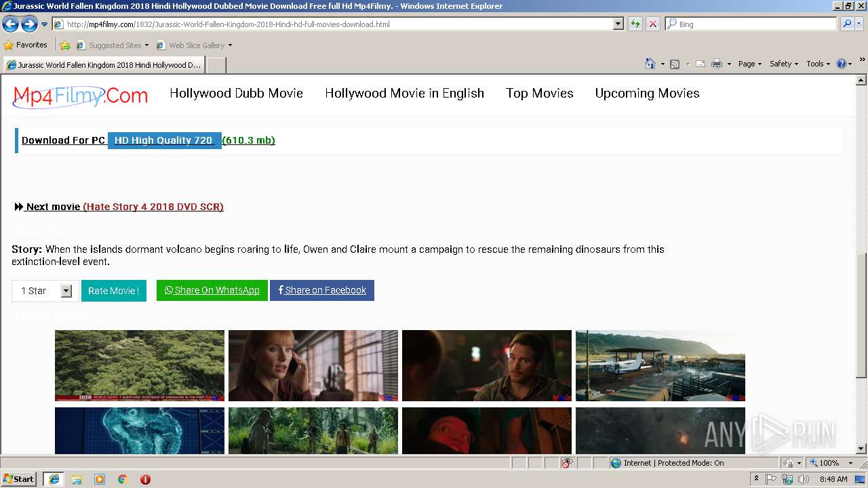Click the Internet Explorer taskbar icon
Image resolution: width=868 pixels, height=488 pixels.
pos(54,479)
